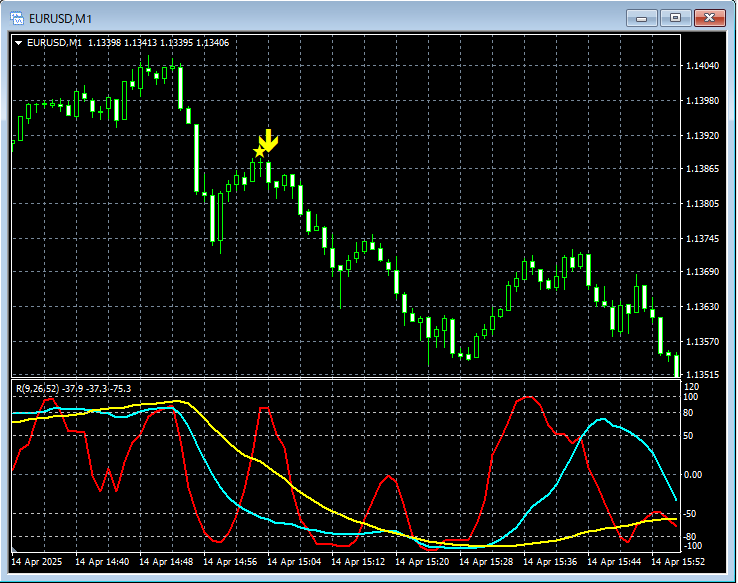The width and height of the screenshot is (738, 583).
Task: Expand the chart dropdown triangle beside EURUSD,M1
Action: (18, 43)
